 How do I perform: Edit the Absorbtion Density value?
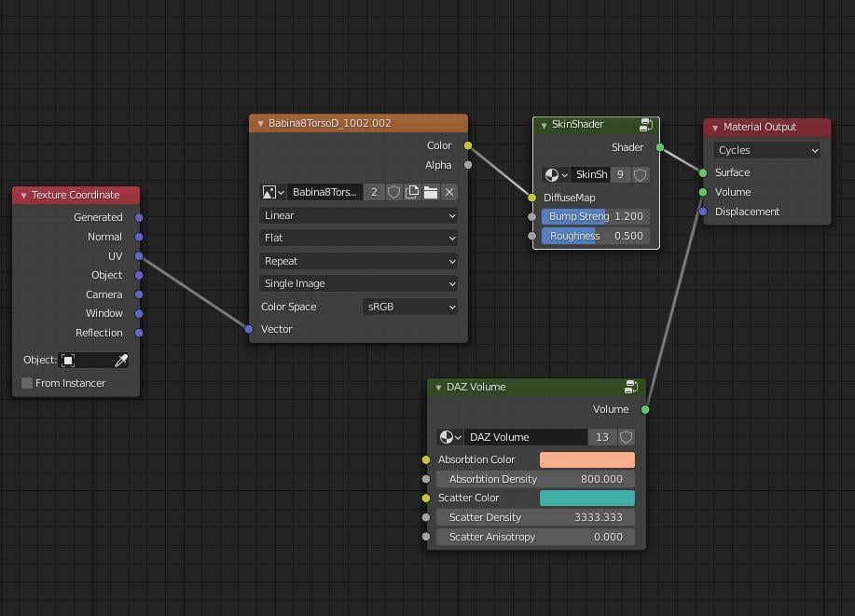point(536,479)
